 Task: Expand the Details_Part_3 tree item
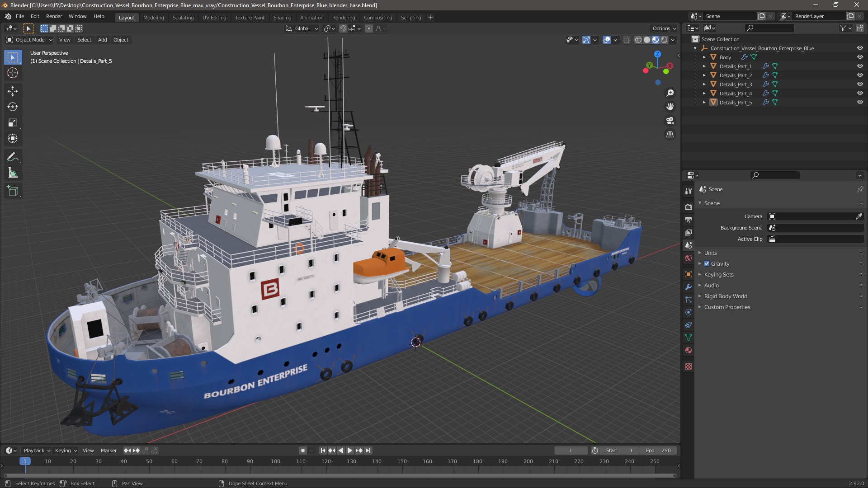704,84
